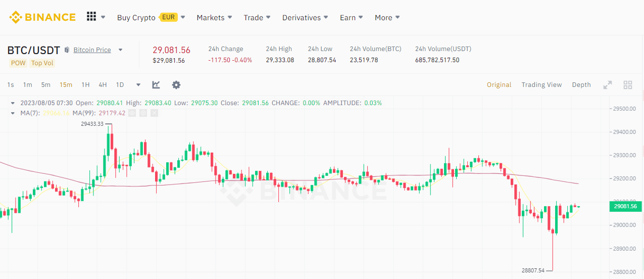644x279 pixels.
Task: Click the book icon beside BTC/USDT
Action: (x=67, y=50)
